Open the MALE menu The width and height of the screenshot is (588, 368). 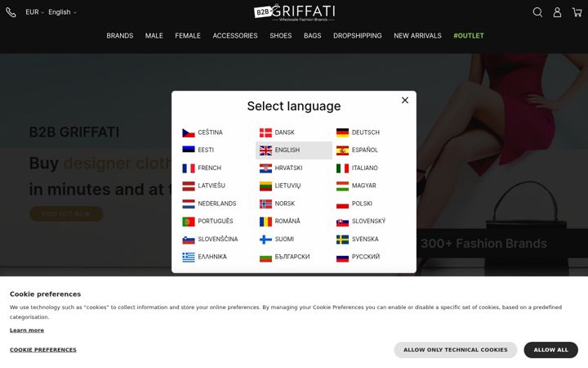(154, 36)
